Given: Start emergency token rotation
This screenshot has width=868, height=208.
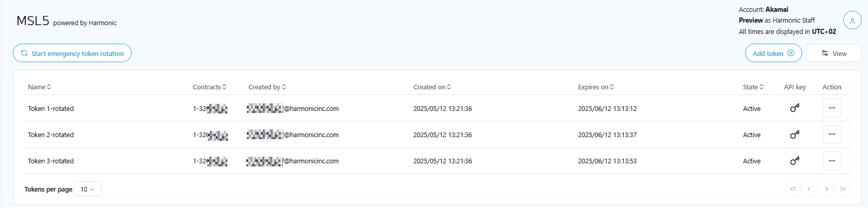Looking at the screenshot, I should 72,53.
